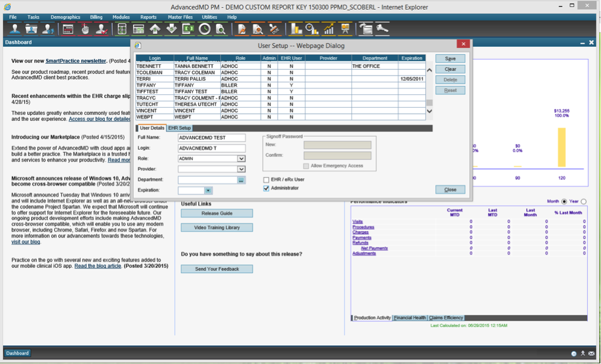The height and width of the screenshot is (364, 601).
Task: Click the pointing hand toolbar icon
Action: tap(85, 29)
